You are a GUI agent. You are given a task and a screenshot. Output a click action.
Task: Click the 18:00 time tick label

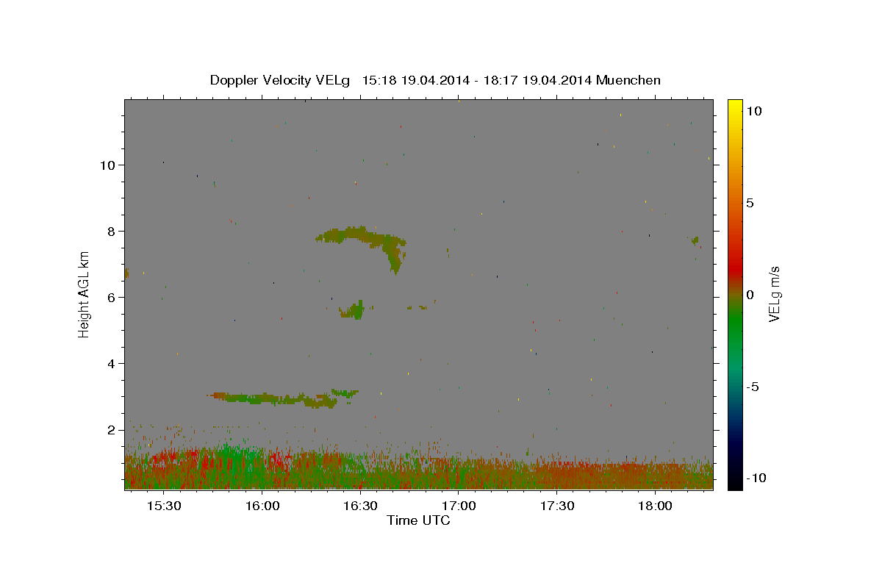[x=654, y=506]
